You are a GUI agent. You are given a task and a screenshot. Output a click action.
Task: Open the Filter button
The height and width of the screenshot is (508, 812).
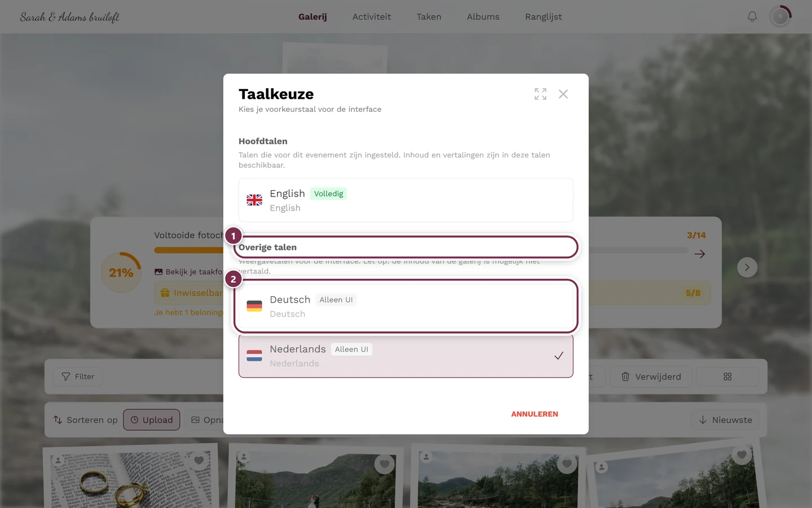point(78,376)
